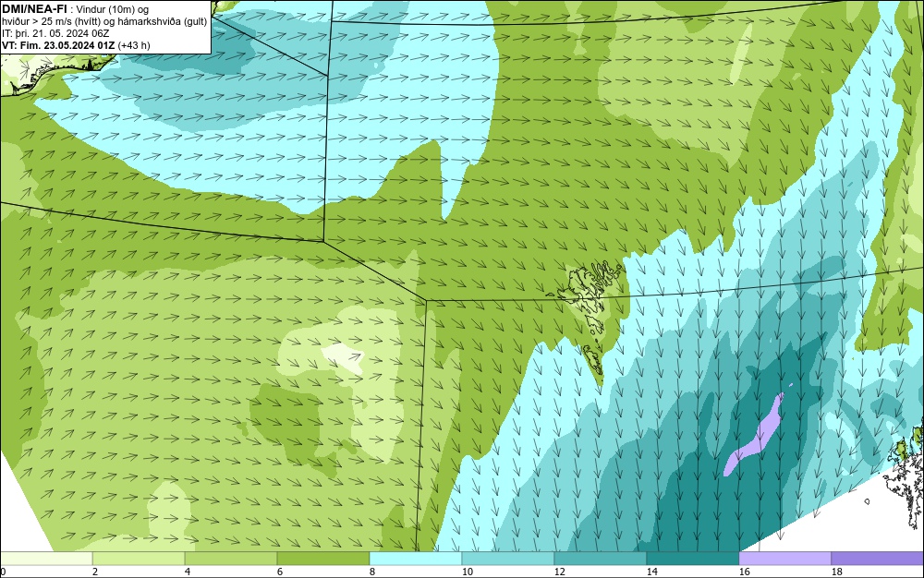Click the legend tick label "8"
This screenshot has width=924, height=578.
(x=371, y=572)
